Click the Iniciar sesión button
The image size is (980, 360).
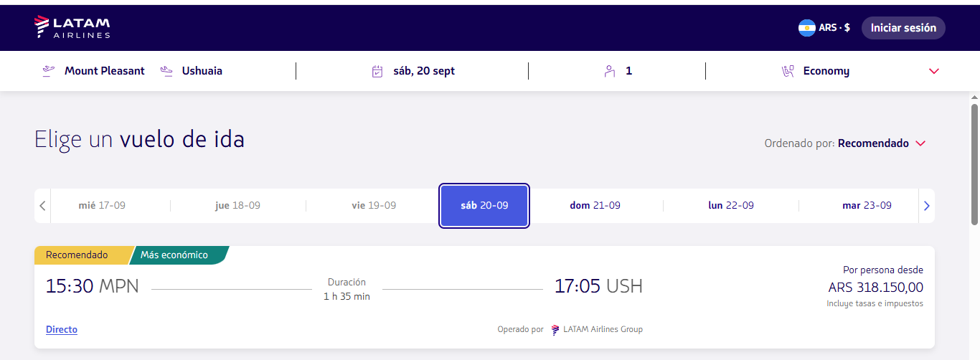[x=903, y=28]
